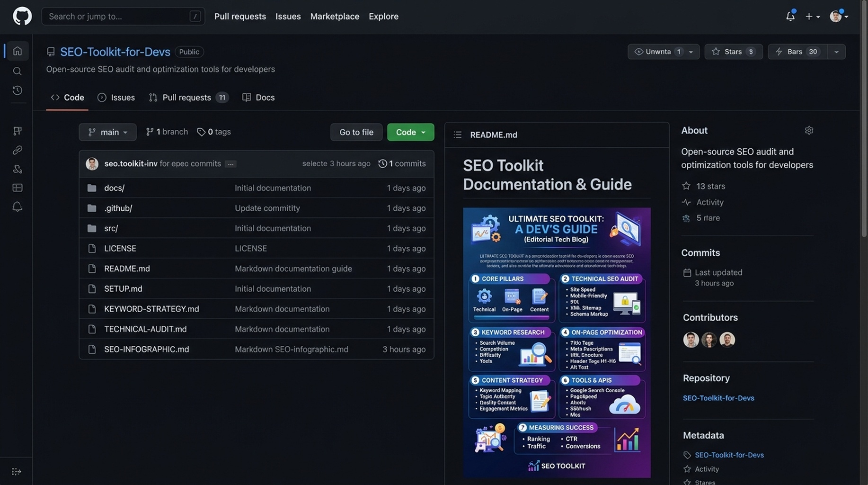Open the KEYWORD-STRATEGY.md file
This screenshot has width=868, height=485.
[151, 309]
